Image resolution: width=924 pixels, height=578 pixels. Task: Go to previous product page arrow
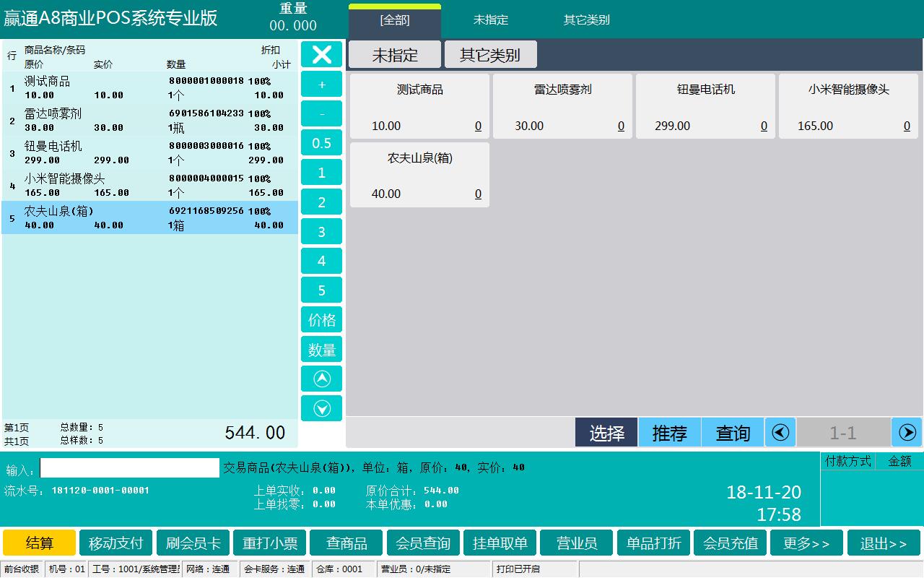click(x=780, y=432)
